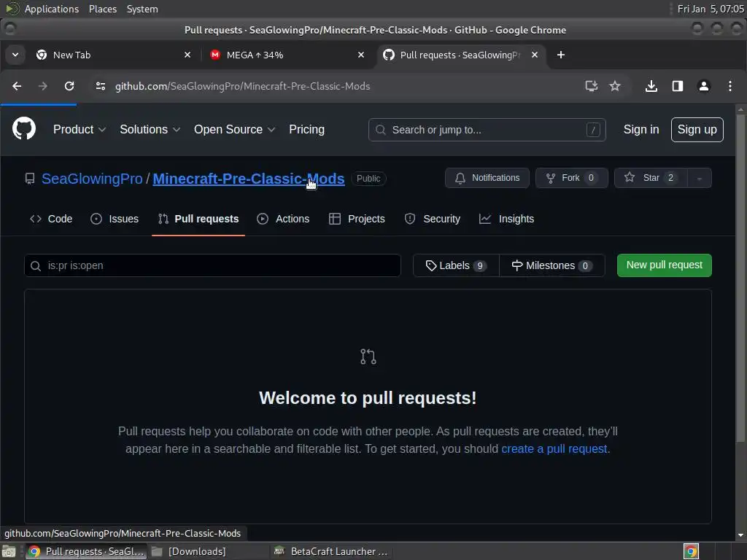Open the Places menu

click(102, 9)
